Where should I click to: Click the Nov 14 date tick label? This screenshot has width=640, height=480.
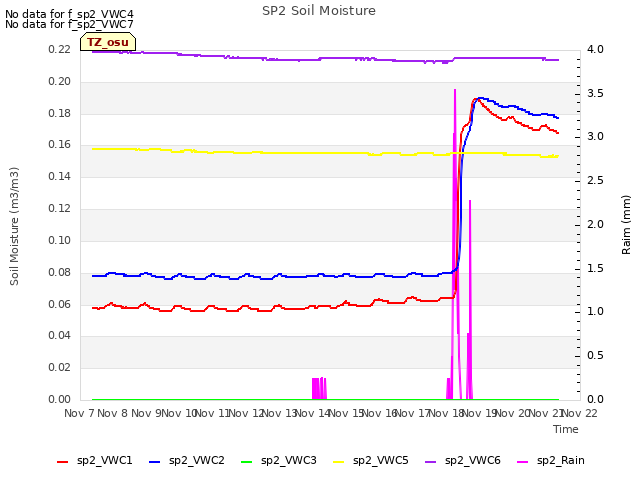(313, 413)
